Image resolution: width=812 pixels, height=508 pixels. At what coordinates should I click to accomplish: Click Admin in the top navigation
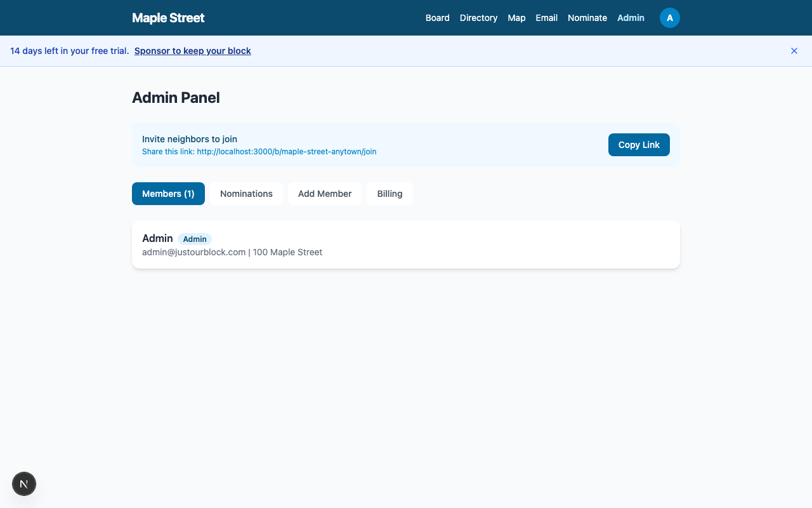click(631, 18)
